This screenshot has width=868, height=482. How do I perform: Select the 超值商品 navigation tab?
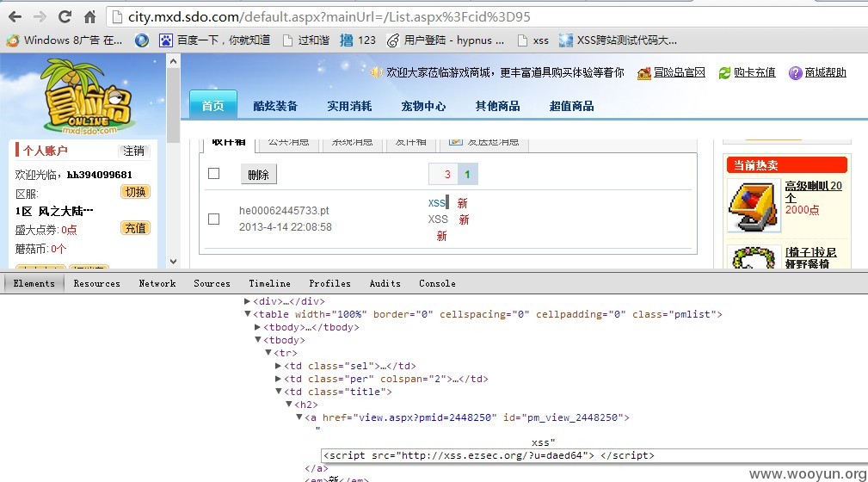click(572, 106)
